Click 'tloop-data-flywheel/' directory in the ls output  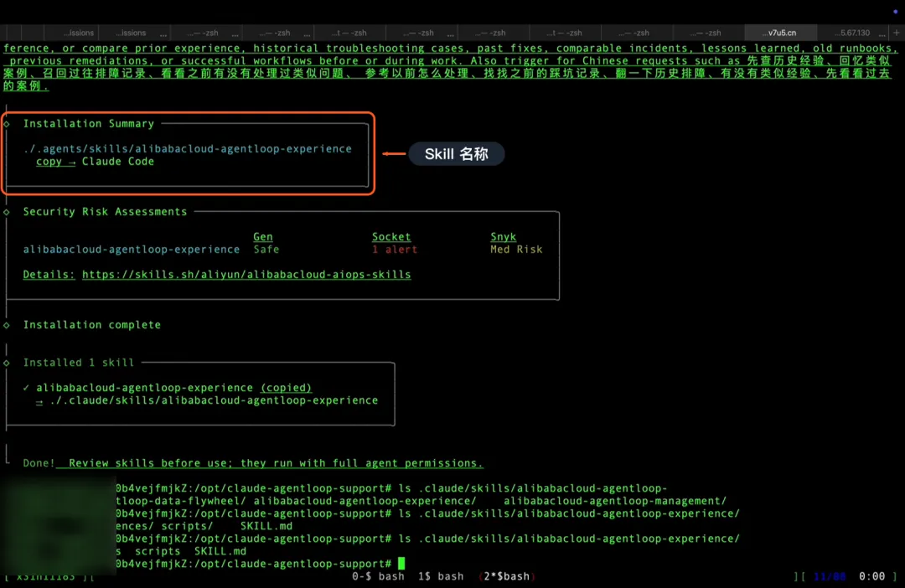pos(181,501)
